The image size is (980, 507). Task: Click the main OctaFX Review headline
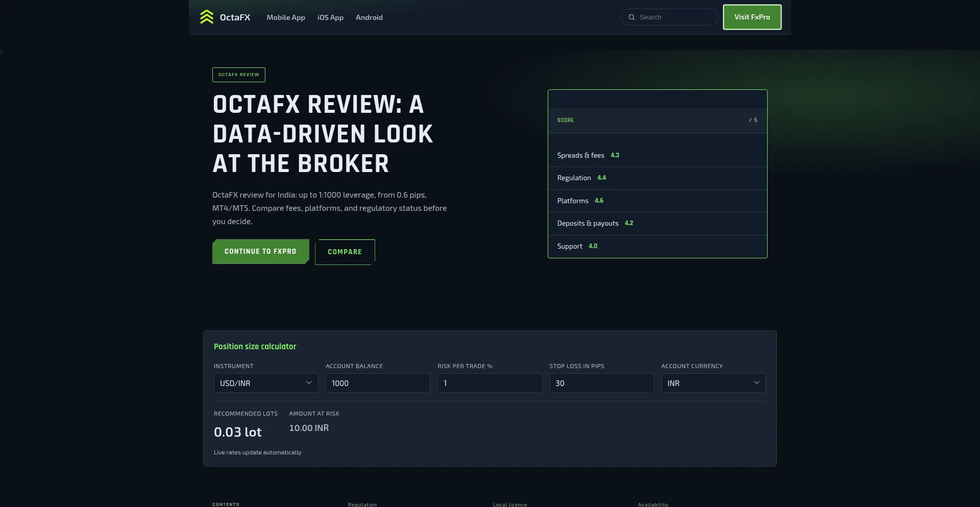tap(323, 134)
